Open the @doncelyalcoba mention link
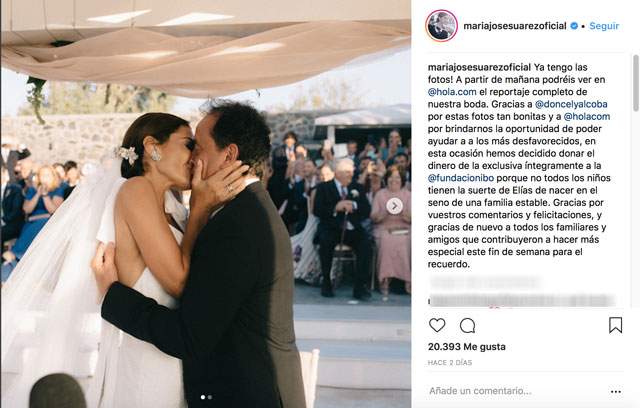640x408 pixels. click(x=571, y=104)
